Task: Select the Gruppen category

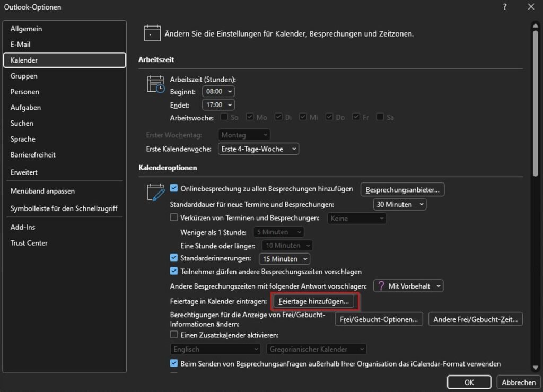Action: (64, 76)
